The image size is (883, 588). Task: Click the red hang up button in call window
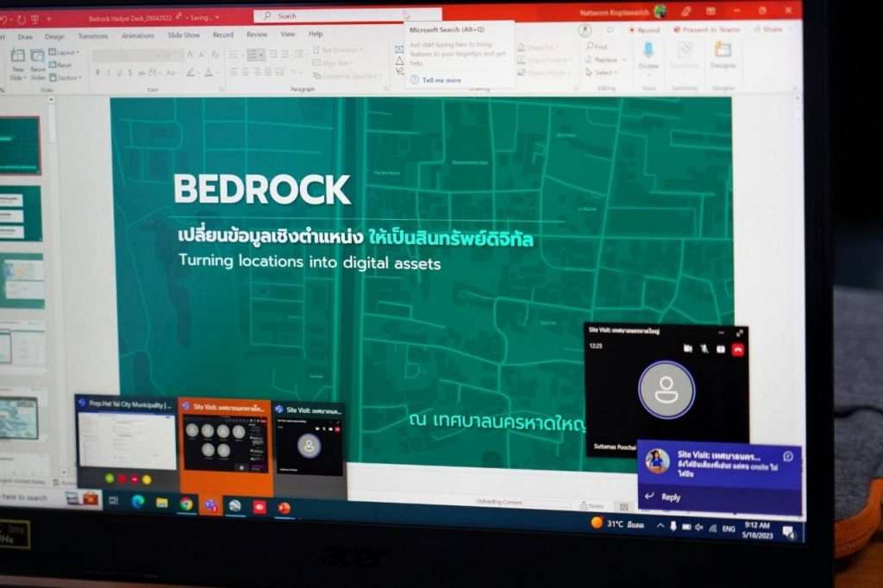[x=738, y=350]
